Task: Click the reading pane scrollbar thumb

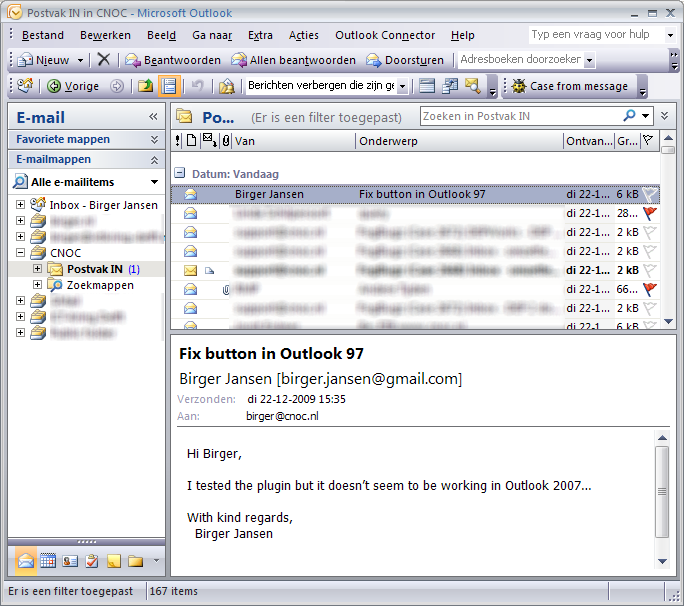Action: point(662,492)
